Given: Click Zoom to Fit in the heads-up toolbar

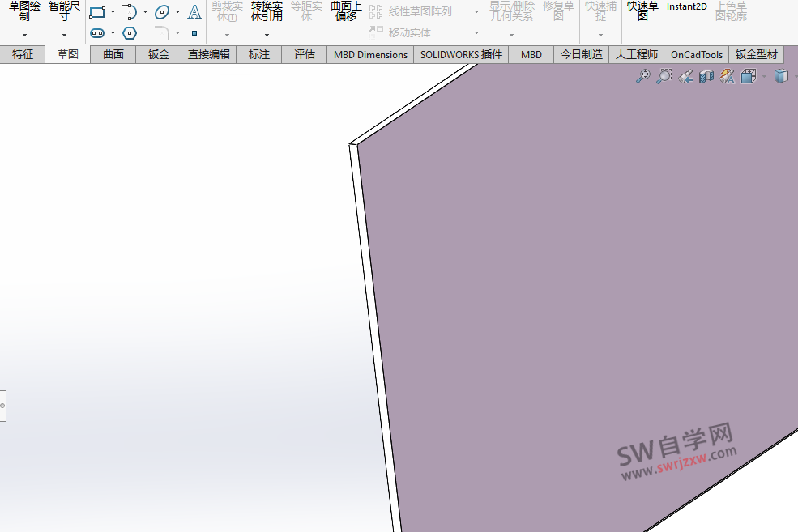Looking at the screenshot, I should (x=642, y=76).
